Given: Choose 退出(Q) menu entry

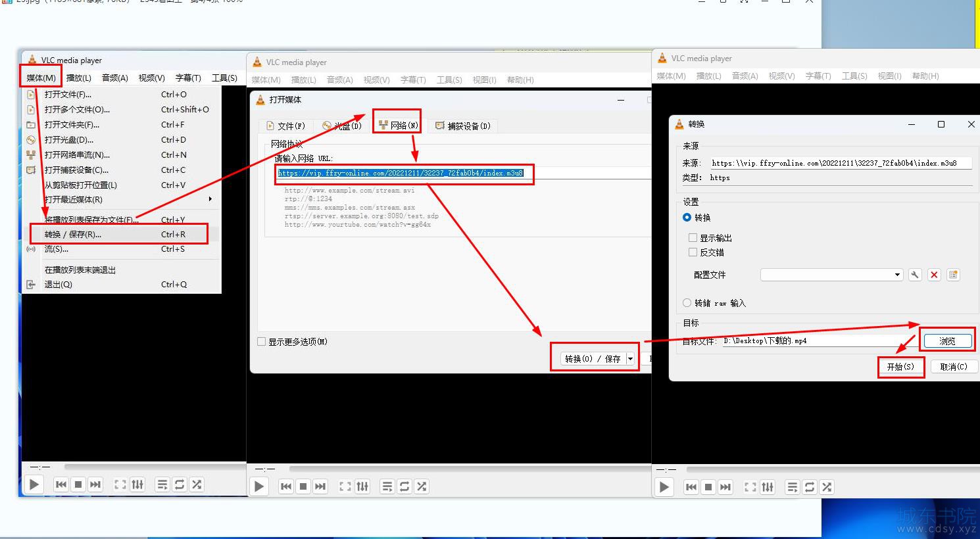Looking at the screenshot, I should (122, 285).
